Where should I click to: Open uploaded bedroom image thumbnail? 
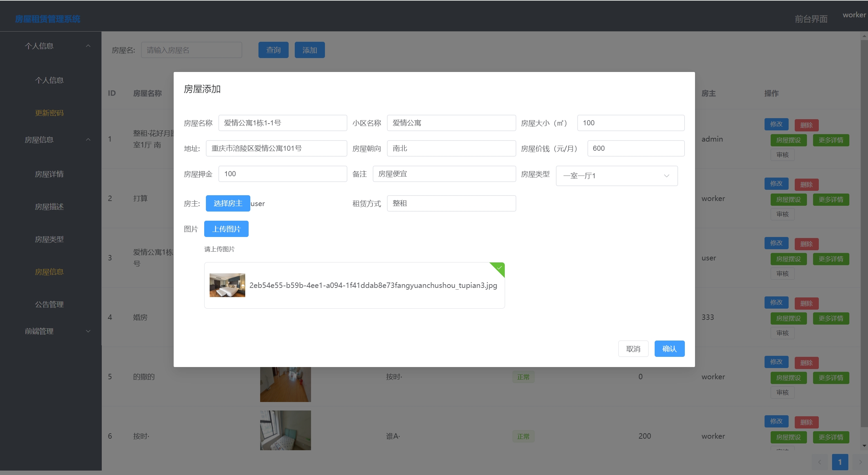(x=227, y=285)
